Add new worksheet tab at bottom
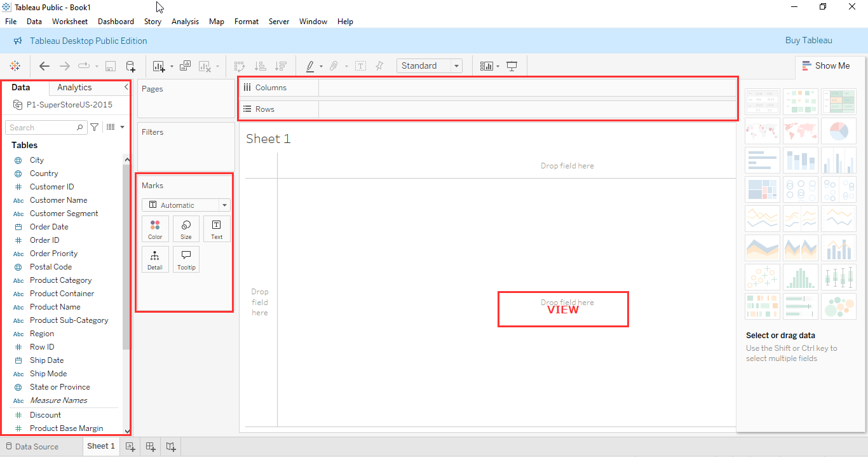This screenshot has width=868, height=457. 130,447
